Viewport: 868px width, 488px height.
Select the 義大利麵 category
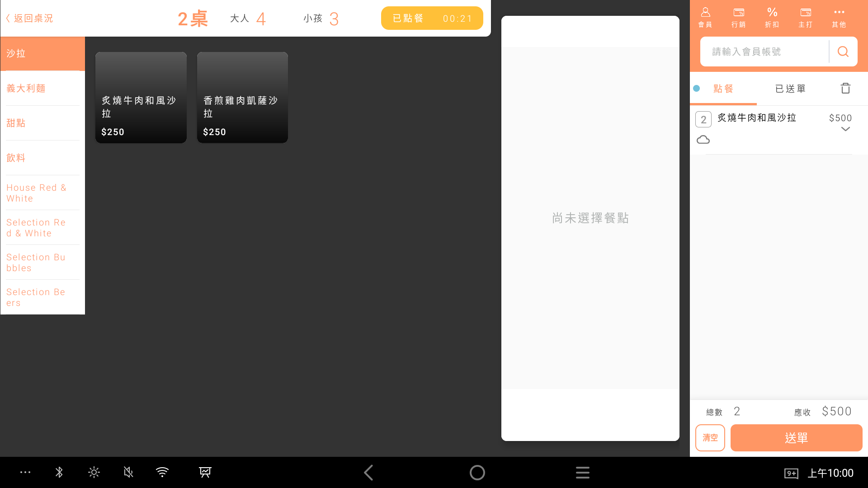click(26, 89)
